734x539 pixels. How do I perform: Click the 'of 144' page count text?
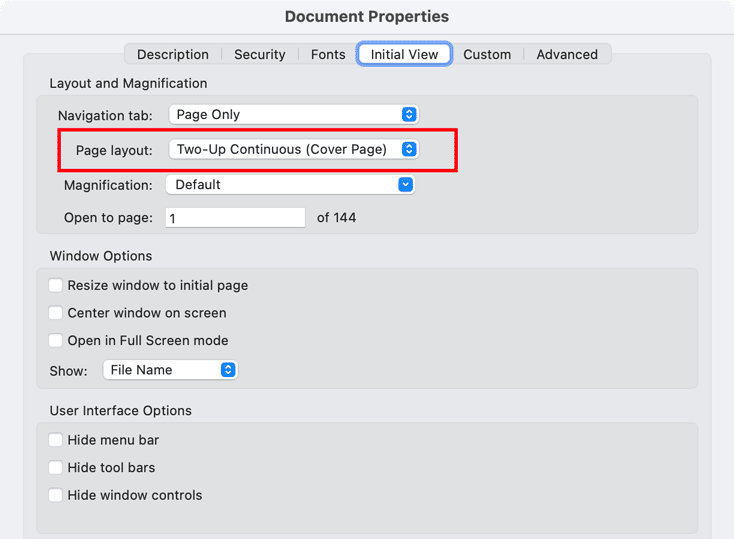tap(336, 218)
